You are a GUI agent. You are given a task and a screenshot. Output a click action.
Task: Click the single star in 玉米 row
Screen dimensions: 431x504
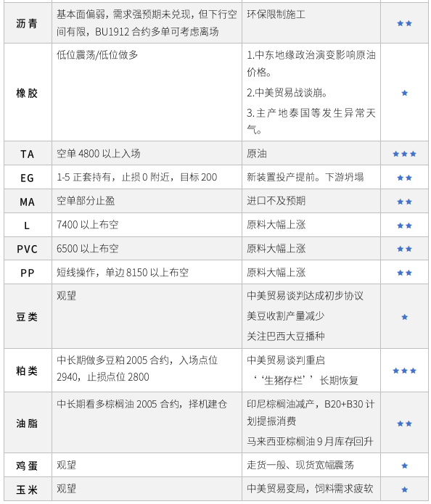click(x=405, y=489)
